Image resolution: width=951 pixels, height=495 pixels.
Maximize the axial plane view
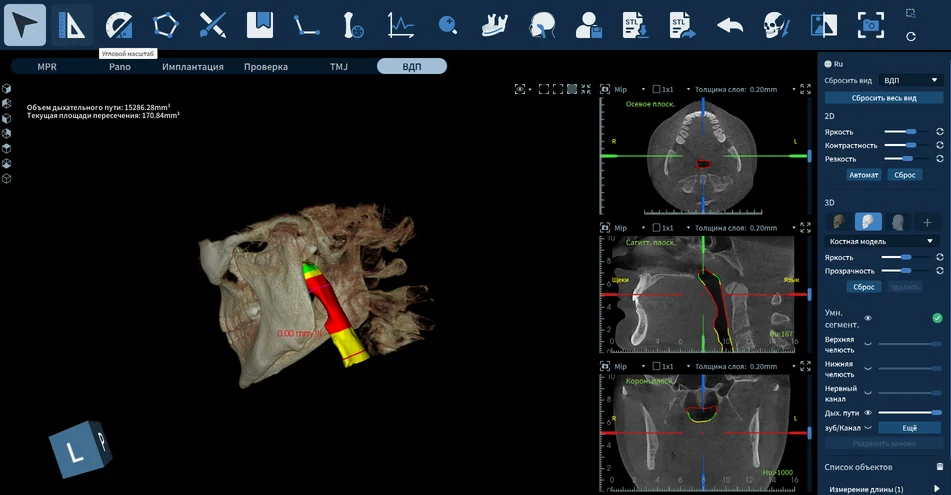pyautogui.click(x=805, y=89)
